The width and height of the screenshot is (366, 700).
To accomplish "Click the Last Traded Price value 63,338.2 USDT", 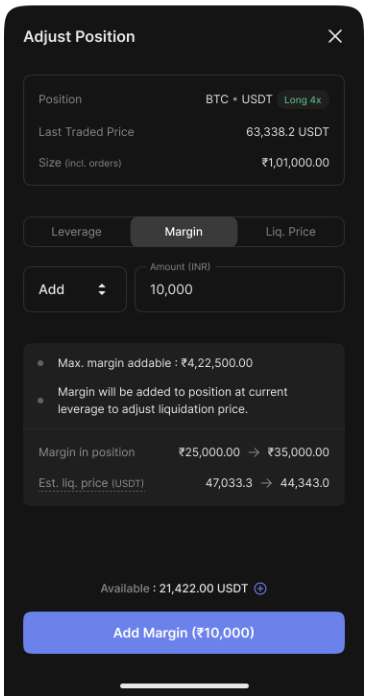I will [287, 132].
